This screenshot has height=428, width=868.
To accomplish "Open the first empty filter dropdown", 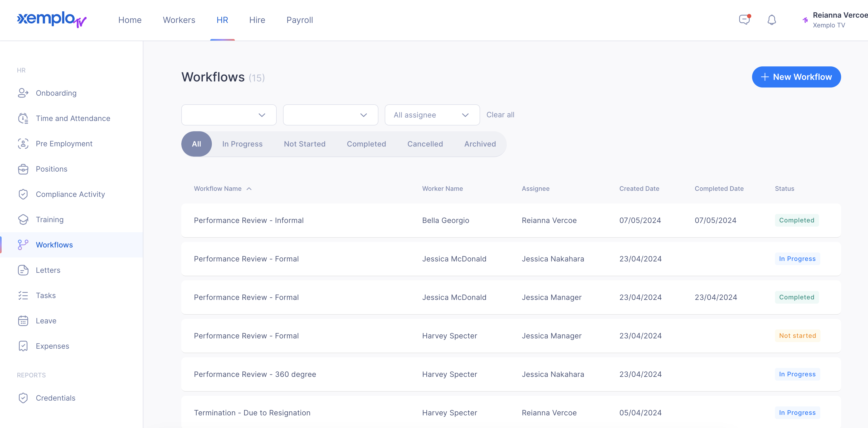I will [x=229, y=115].
